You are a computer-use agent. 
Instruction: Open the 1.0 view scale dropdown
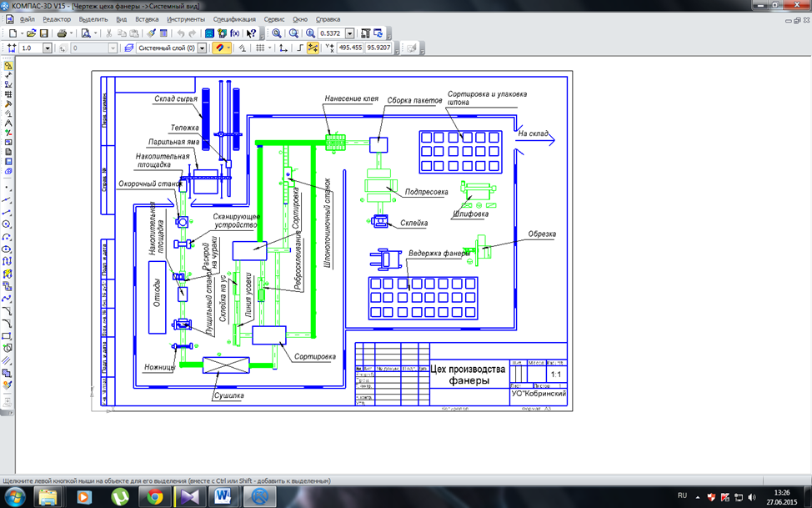coord(47,48)
